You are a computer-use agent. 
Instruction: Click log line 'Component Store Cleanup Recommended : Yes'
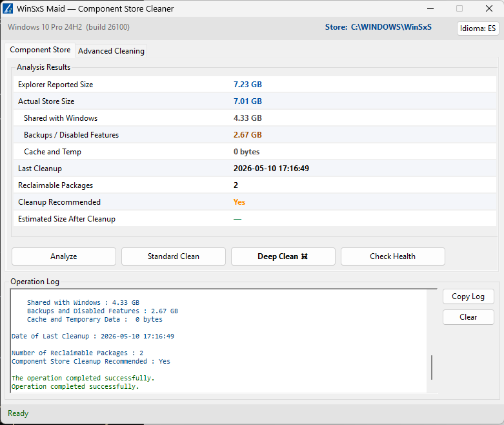pos(91,361)
